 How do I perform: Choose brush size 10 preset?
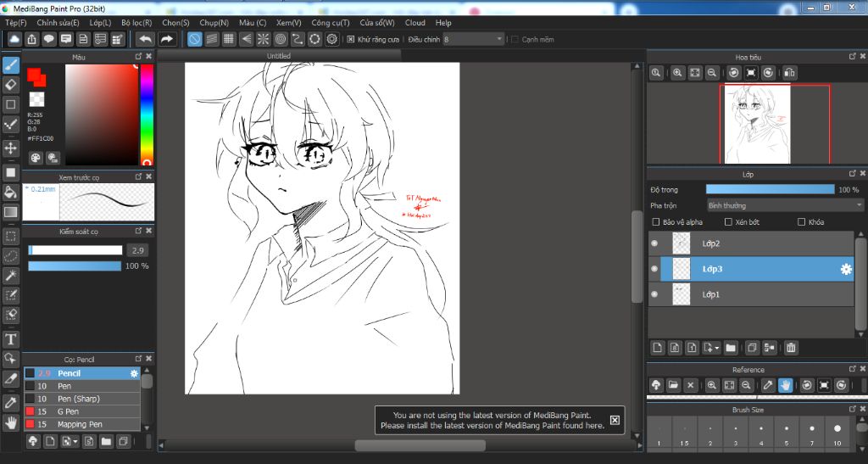pyautogui.click(x=837, y=433)
